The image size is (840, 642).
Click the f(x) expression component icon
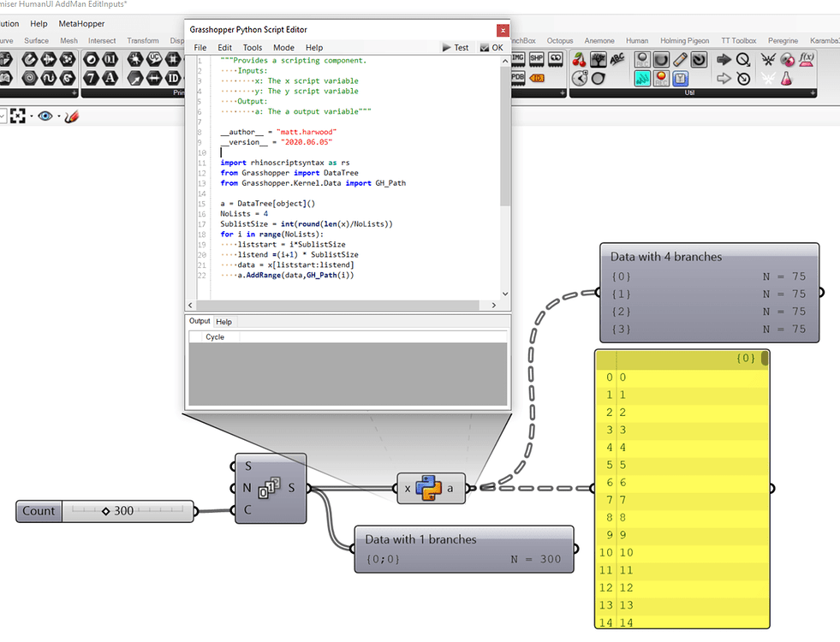tap(806, 60)
